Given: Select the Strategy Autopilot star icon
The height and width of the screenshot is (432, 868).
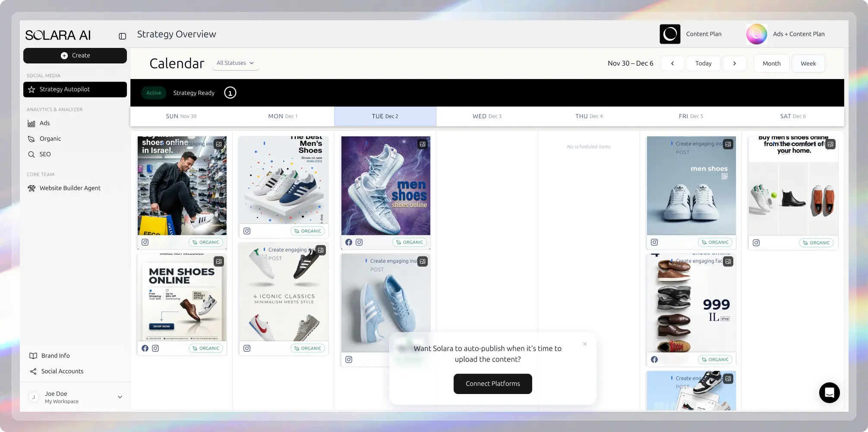Looking at the screenshot, I should (x=31, y=89).
